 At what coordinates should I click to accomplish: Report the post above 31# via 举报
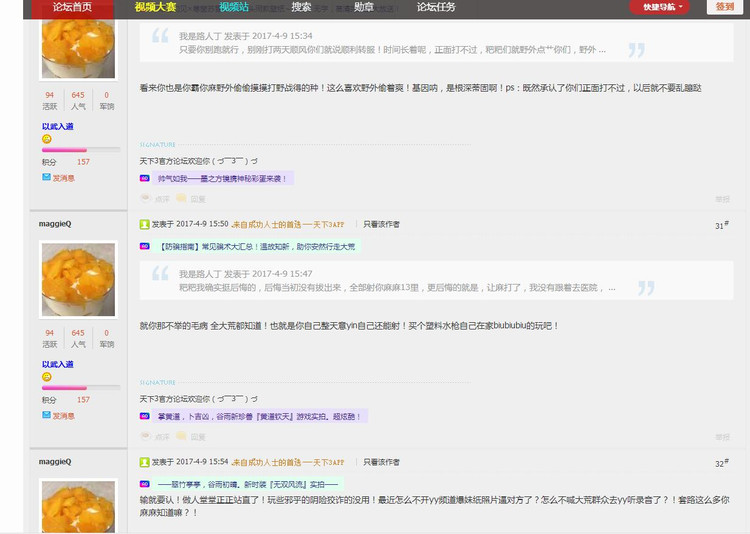[x=722, y=199]
